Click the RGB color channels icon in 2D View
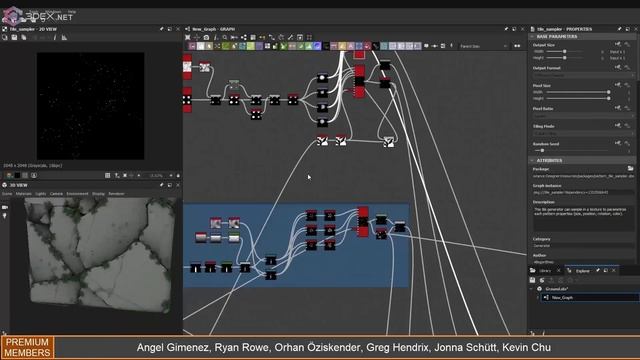This screenshot has height=360, width=640. point(9,176)
